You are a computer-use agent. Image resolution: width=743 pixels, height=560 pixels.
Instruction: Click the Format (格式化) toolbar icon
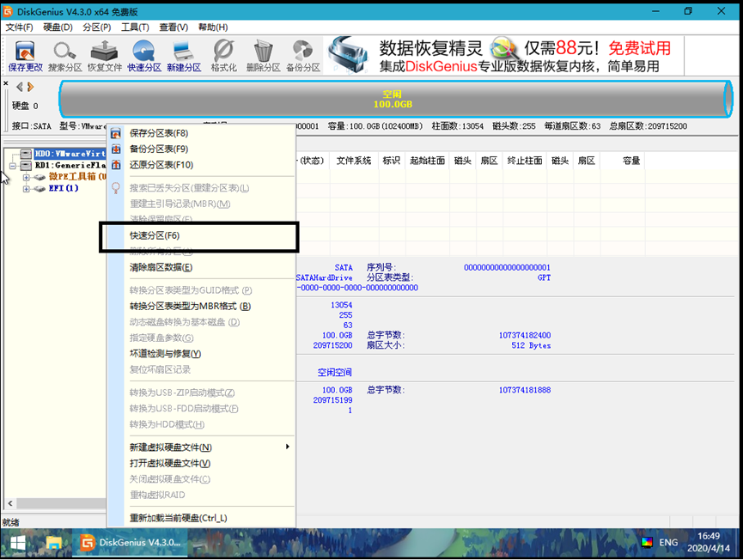[223, 56]
